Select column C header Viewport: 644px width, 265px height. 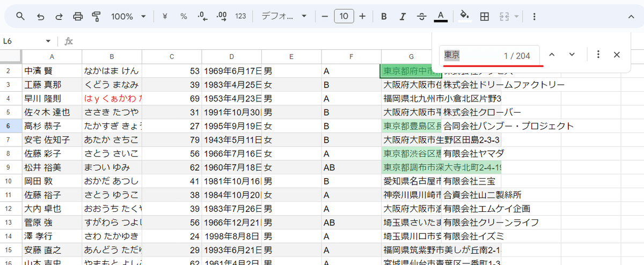point(172,56)
